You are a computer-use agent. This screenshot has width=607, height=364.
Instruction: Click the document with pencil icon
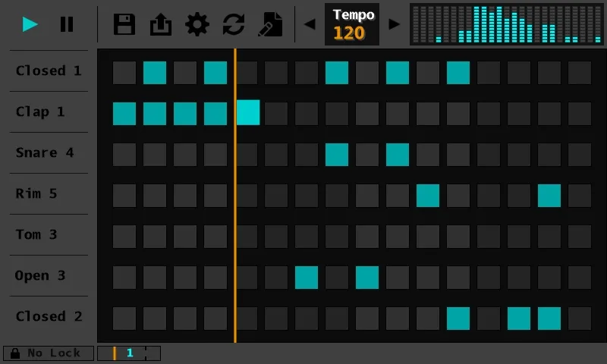pyautogui.click(x=270, y=24)
